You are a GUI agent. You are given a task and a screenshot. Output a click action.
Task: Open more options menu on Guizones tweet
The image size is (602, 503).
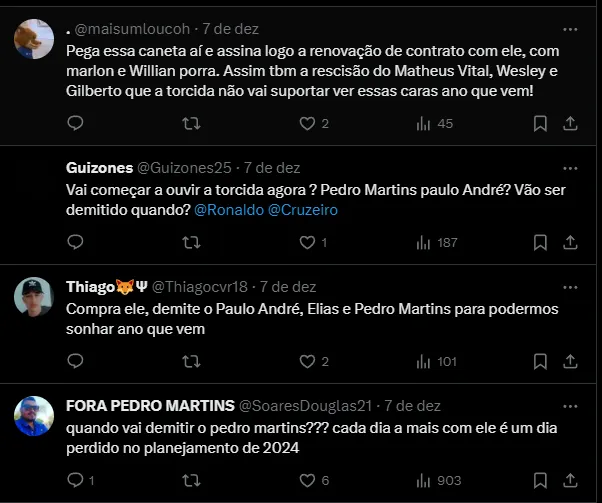[570, 167]
